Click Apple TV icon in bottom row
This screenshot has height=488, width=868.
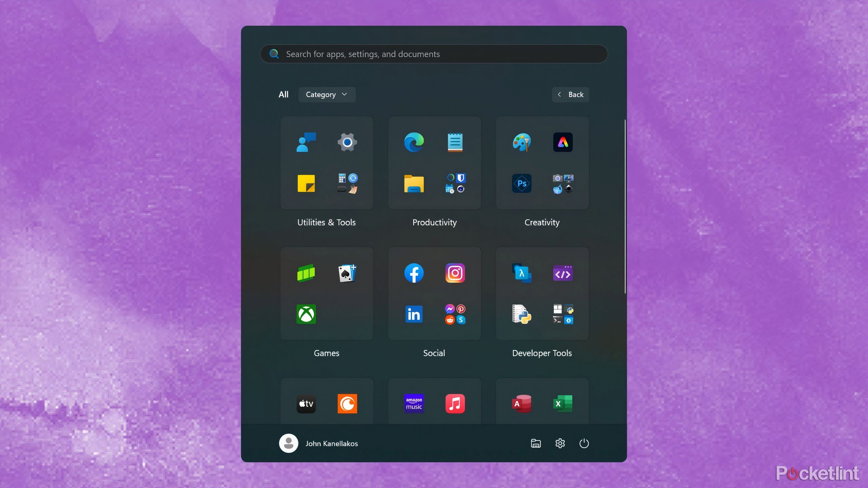click(306, 403)
